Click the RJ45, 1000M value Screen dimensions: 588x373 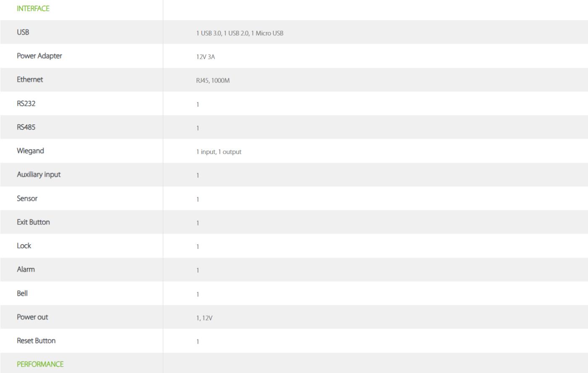tap(213, 81)
